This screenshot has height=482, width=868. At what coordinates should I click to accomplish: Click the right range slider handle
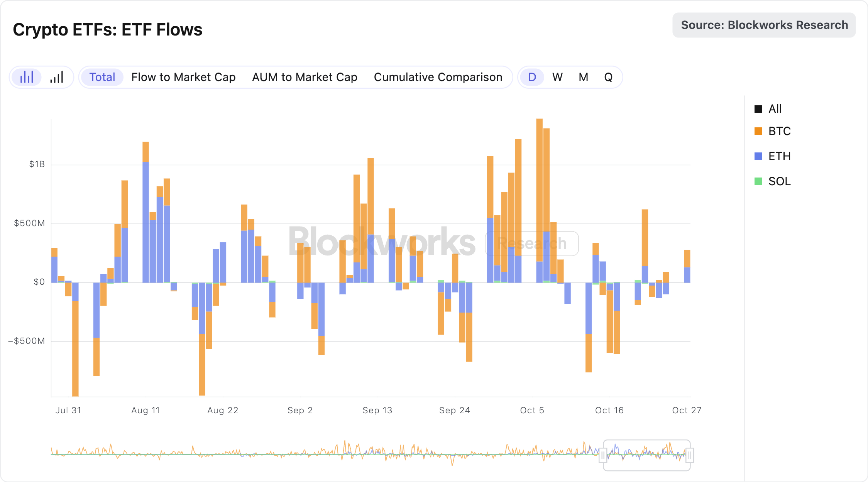point(690,455)
